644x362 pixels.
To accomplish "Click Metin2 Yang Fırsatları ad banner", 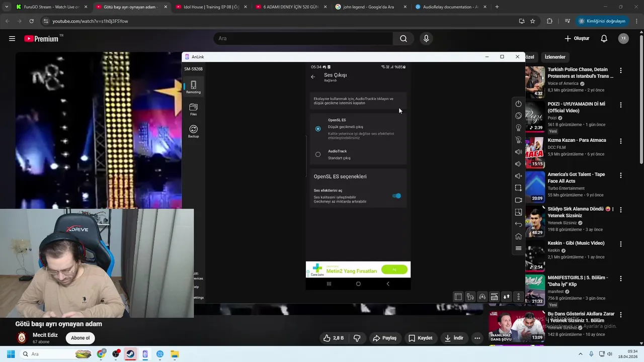I will click(358, 269).
